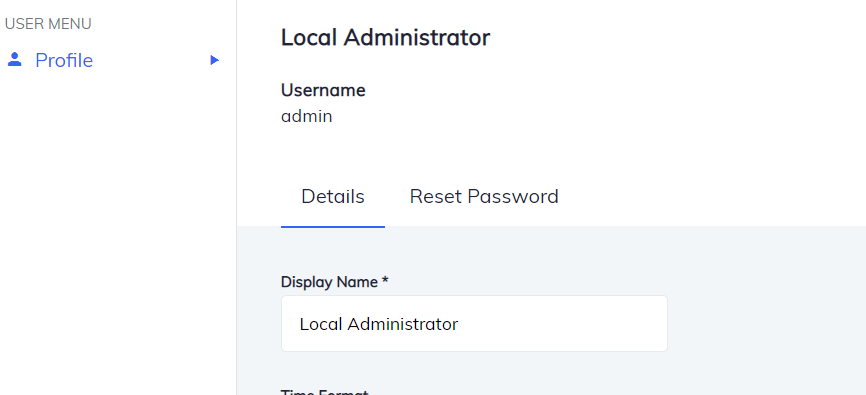
Task: Expand the Profile arrow in sidebar
Action: (215, 60)
